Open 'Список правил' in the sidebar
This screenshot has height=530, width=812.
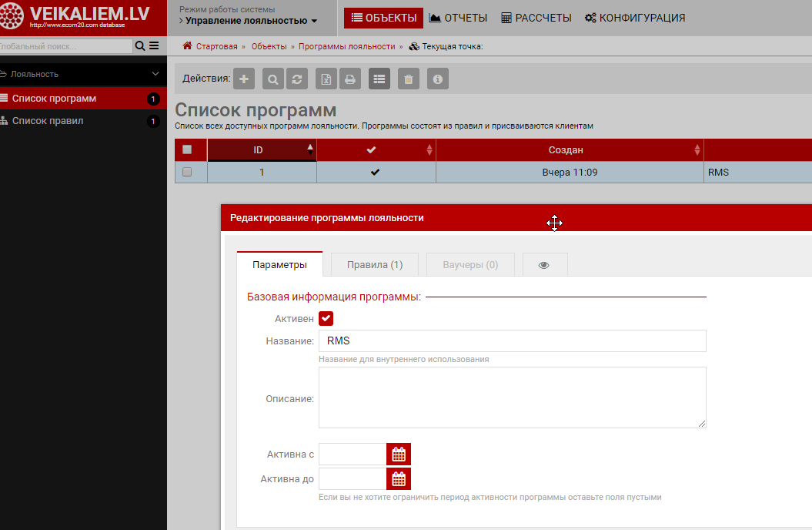click(48, 121)
